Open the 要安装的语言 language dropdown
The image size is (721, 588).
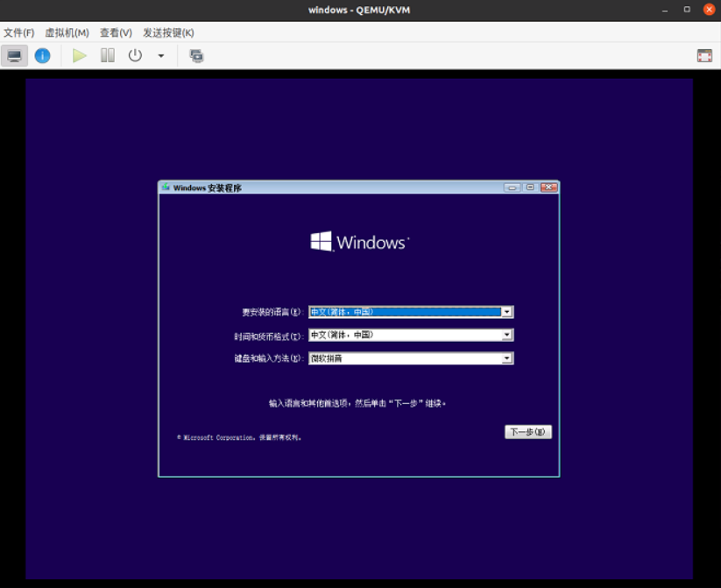click(x=506, y=312)
